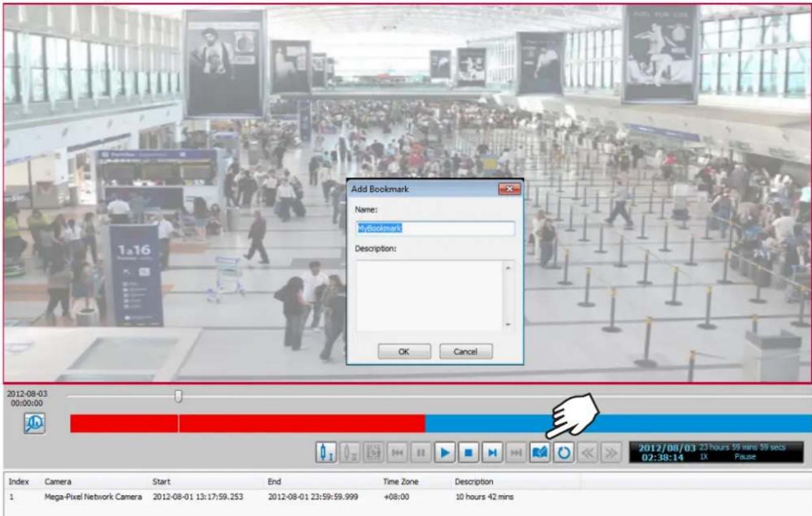Set the start cue marker icon
Image resolution: width=812 pixels, height=516 pixels.
326,453
